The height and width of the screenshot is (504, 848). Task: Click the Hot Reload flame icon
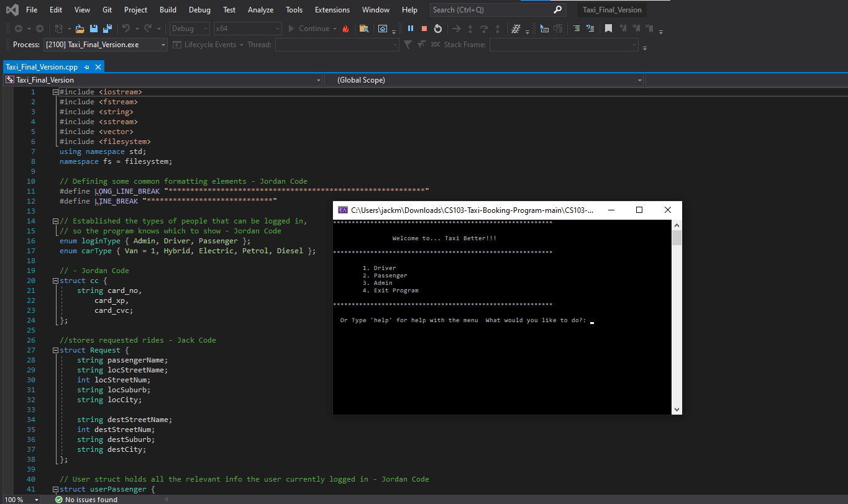click(x=346, y=29)
